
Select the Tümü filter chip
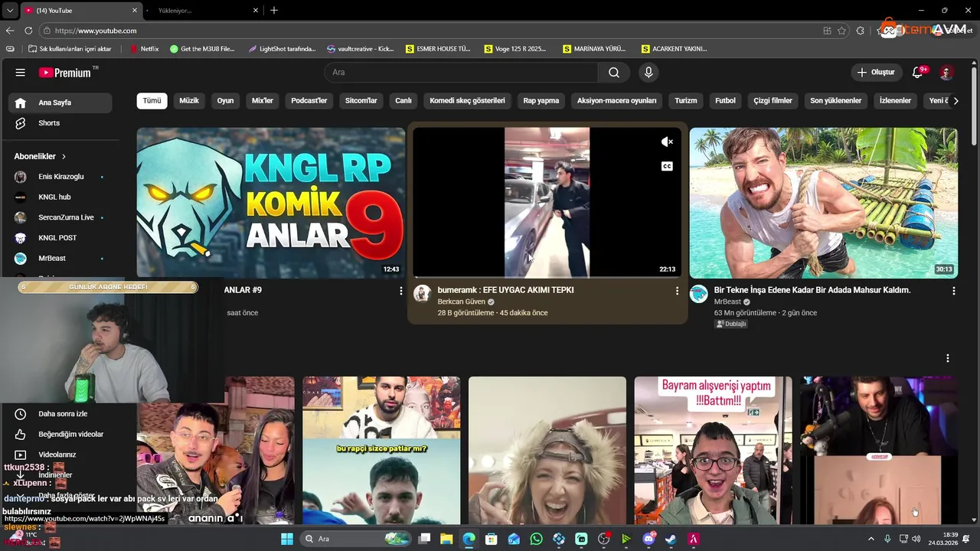(x=152, y=101)
